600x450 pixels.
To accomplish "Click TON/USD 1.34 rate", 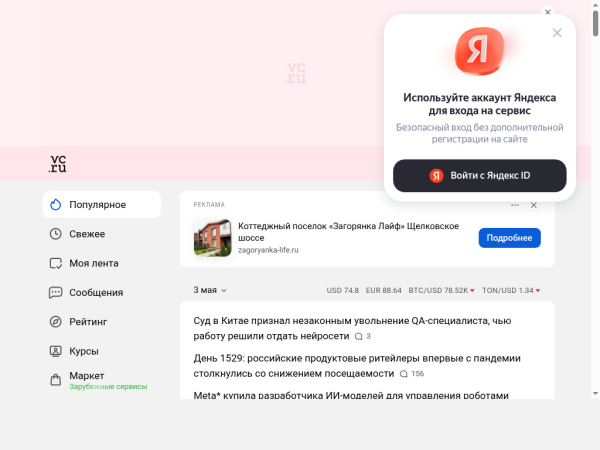I will [x=511, y=290].
